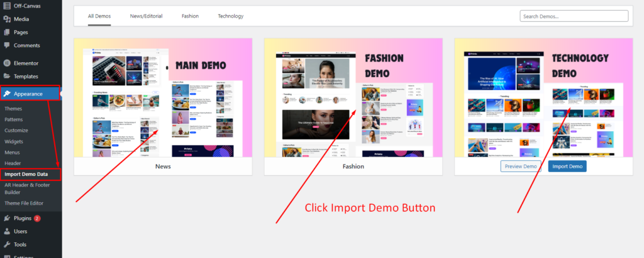Click the Elementor icon in sidebar
644x258 pixels.
pos(6,63)
